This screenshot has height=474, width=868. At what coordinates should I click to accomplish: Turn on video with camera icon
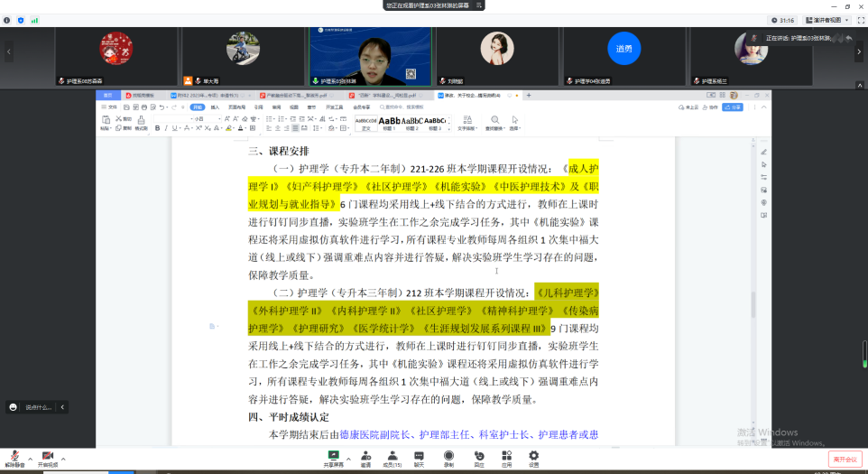[x=47, y=456]
